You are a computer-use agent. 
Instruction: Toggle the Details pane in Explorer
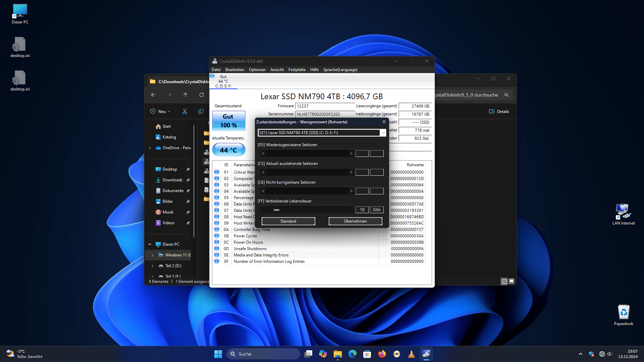tap(499, 111)
